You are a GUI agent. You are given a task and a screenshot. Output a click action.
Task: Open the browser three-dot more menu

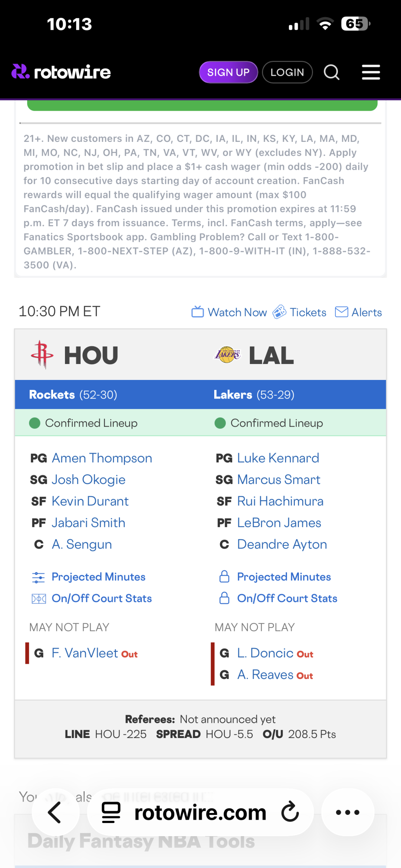click(x=348, y=812)
